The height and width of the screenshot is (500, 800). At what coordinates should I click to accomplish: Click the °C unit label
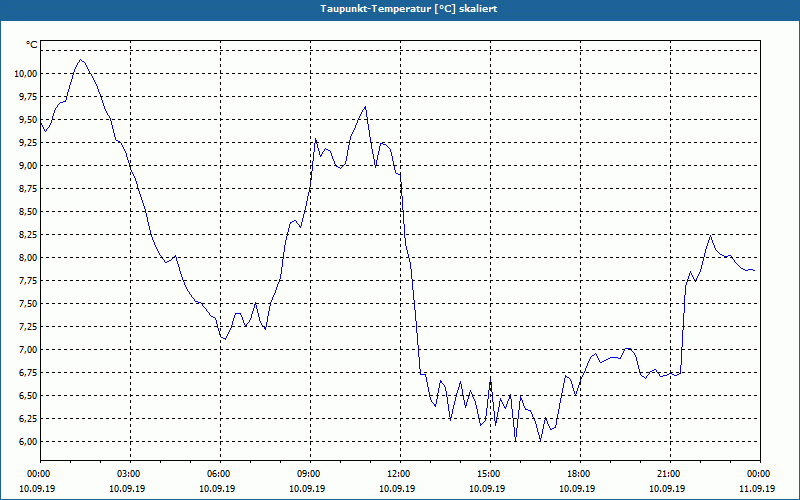pyautogui.click(x=32, y=45)
